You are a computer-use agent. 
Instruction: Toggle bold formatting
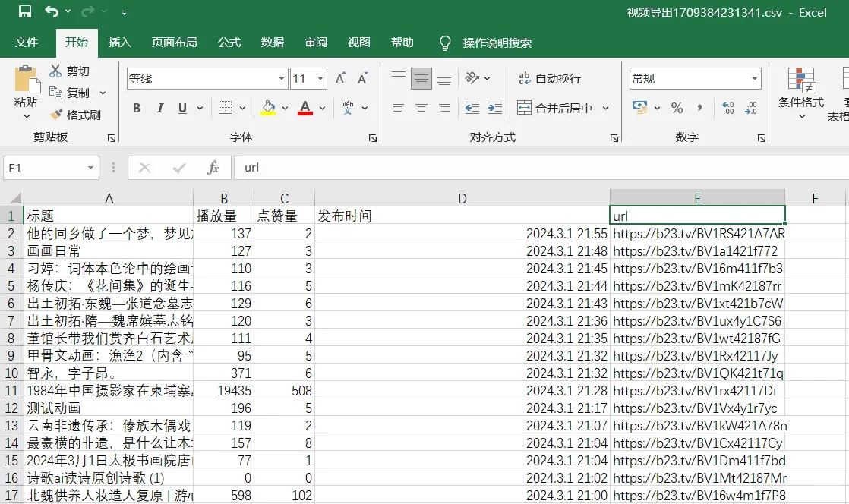pyautogui.click(x=137, y=109)
